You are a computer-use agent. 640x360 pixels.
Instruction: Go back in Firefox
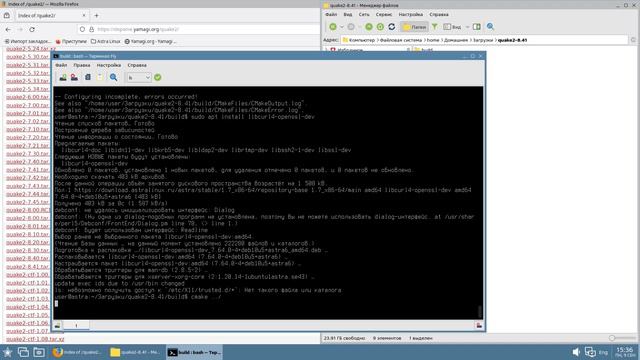pos(8,29)
